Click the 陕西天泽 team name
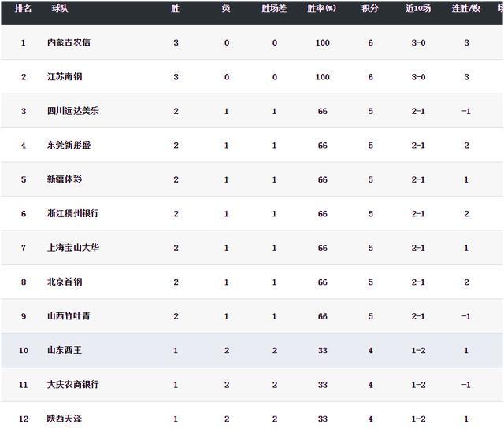This screenshot has width=504, height=428. coord(65,419)
